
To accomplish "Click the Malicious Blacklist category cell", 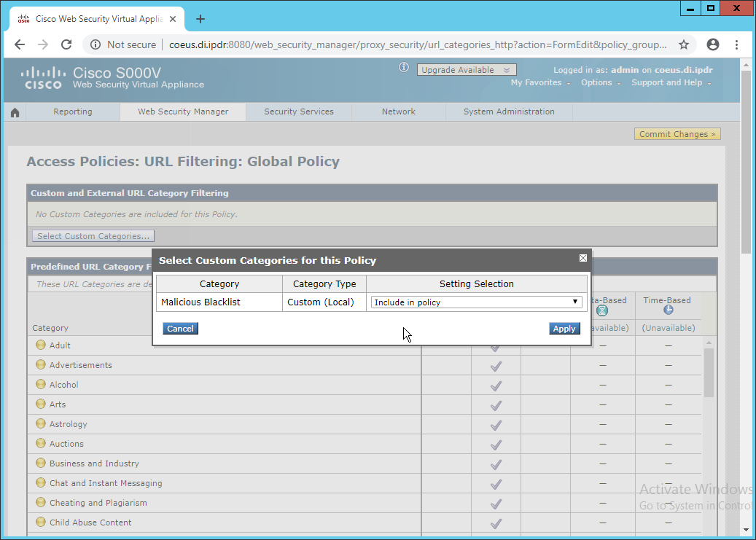I will (219, 302).
